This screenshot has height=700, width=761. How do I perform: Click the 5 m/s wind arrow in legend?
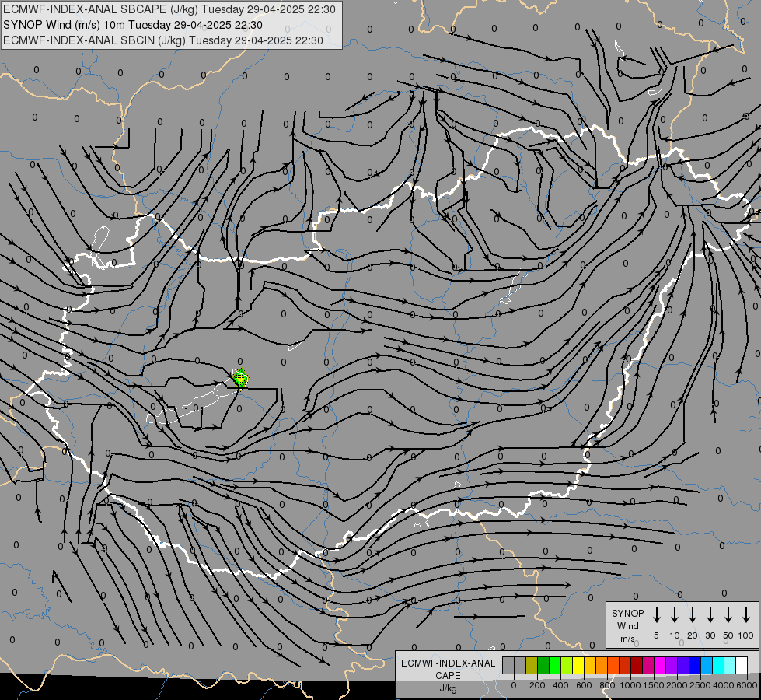tap(656, 615)
